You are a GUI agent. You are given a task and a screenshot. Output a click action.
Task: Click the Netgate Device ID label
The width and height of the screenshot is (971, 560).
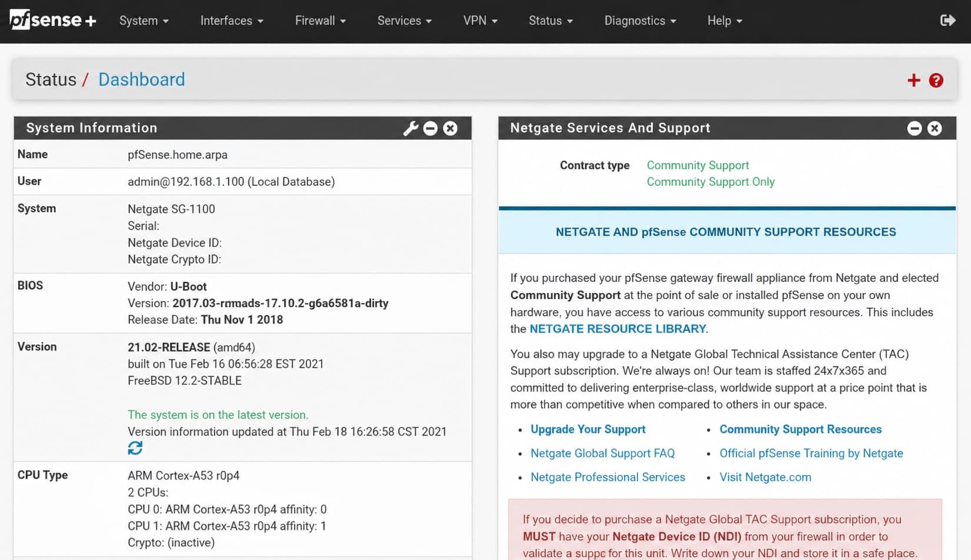(175, 243)
